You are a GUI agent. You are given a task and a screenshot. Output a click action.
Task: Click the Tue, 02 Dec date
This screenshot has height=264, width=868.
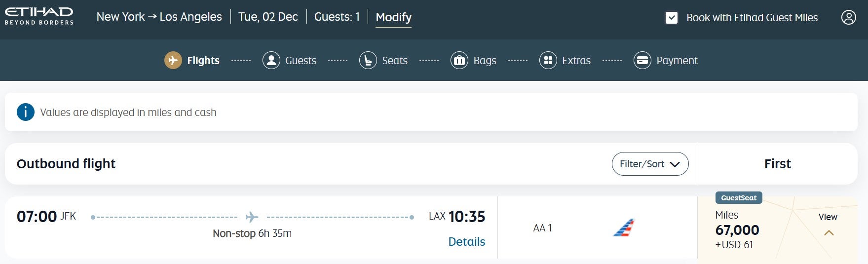268,17
